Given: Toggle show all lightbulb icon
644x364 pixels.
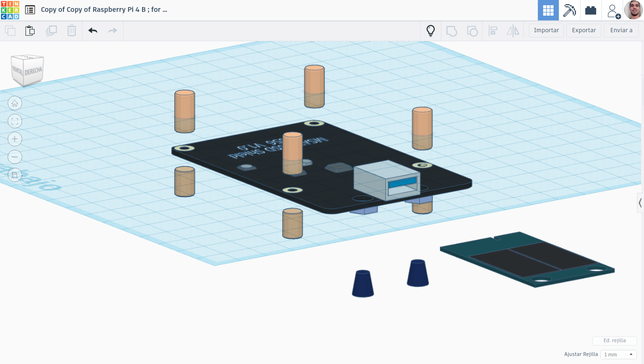Looking at the screenshot, I should pyautogui.click(x=430, y=31).
